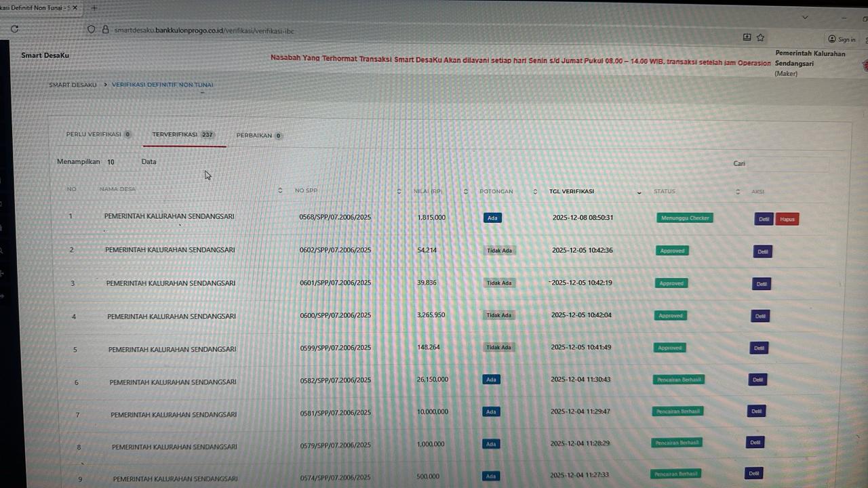Click the Cari search field
This screenshot has height=488, width=868.
tap(787, 163)
